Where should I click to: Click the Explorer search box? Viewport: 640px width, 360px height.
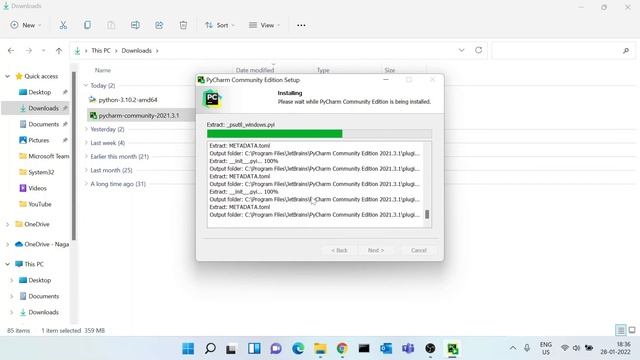click(563, 51)
